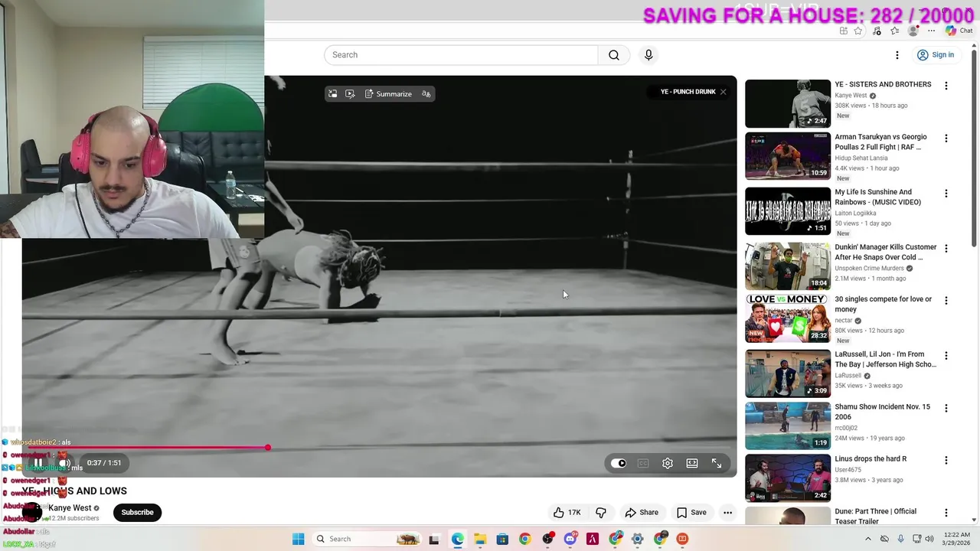The height and width of the screenshot is (551, 980).
Task: Save the video to a playlist
Action: click(691, 513)
